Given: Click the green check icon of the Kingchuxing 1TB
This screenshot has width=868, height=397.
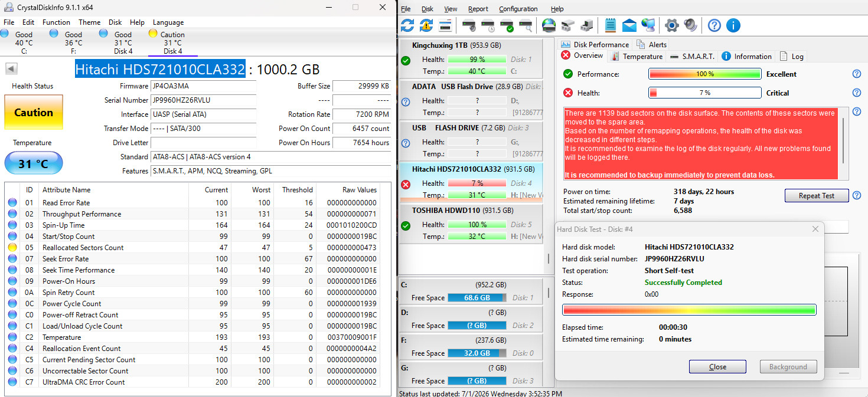Looking at the screenshot, I should pyautogui.click(x=406, y=61).
